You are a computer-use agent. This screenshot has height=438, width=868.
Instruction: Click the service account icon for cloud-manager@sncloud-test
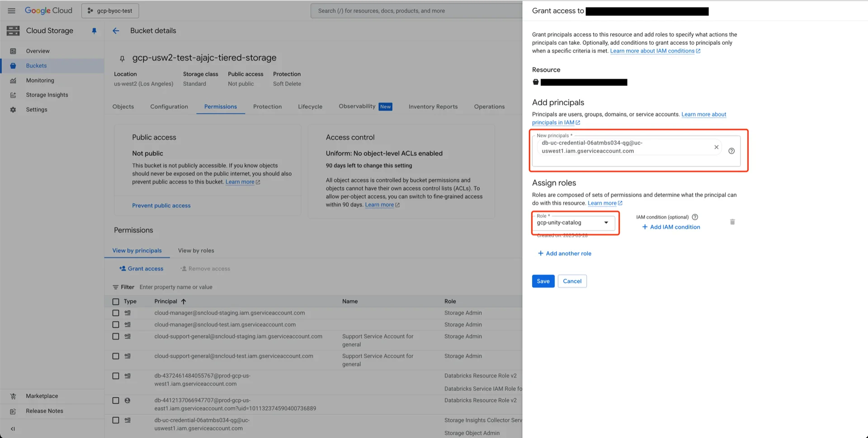click(x=127, y=325)
